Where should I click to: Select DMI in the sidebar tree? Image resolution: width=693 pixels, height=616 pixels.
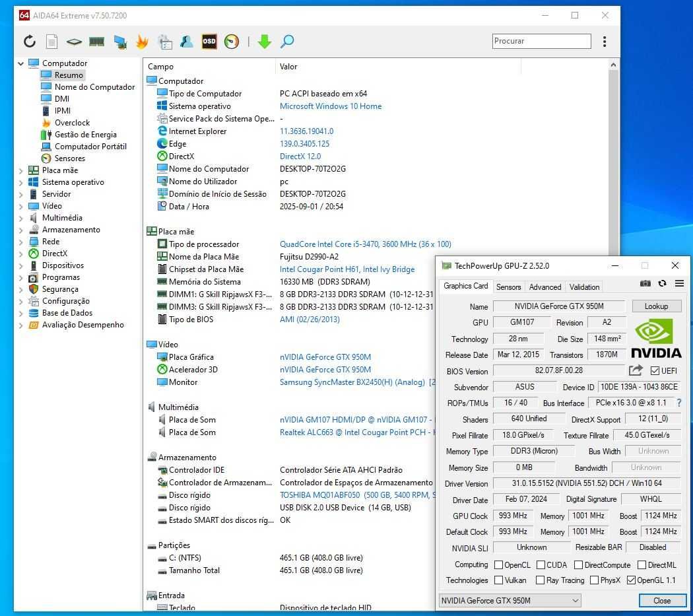click(x=61, y=98)
